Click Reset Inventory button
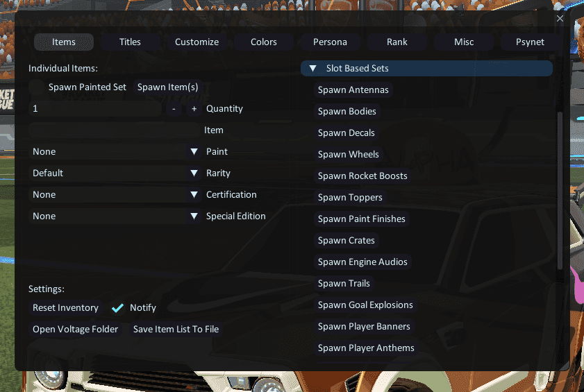Screen dimensions: 584x392 pyautogui.click(x=65, y=308)
